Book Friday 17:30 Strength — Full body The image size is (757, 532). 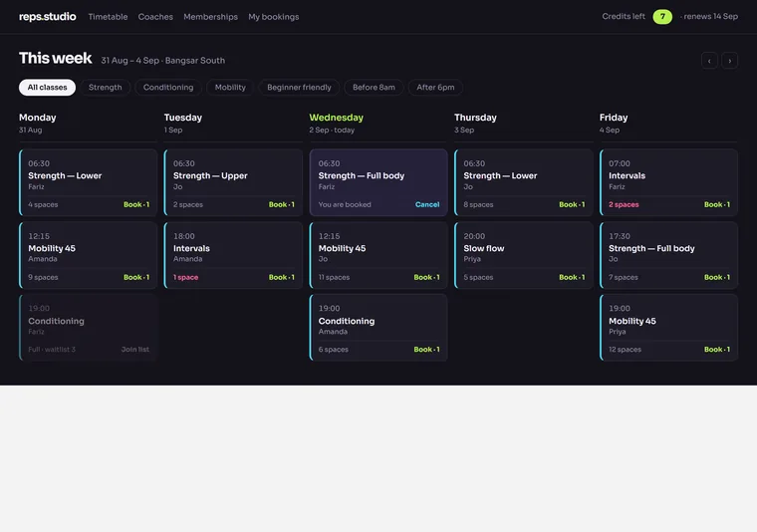(717, 277)
